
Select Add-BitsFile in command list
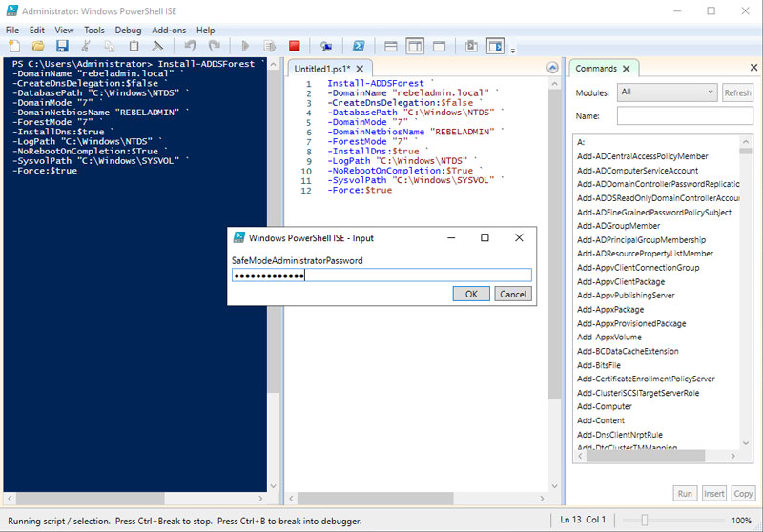(x=599, y=365)
